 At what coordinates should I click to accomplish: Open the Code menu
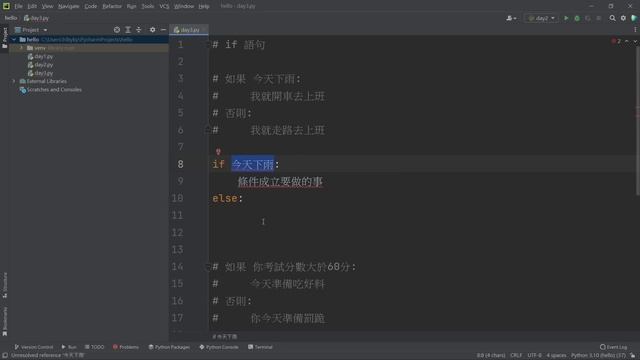(x=91, y=6)
